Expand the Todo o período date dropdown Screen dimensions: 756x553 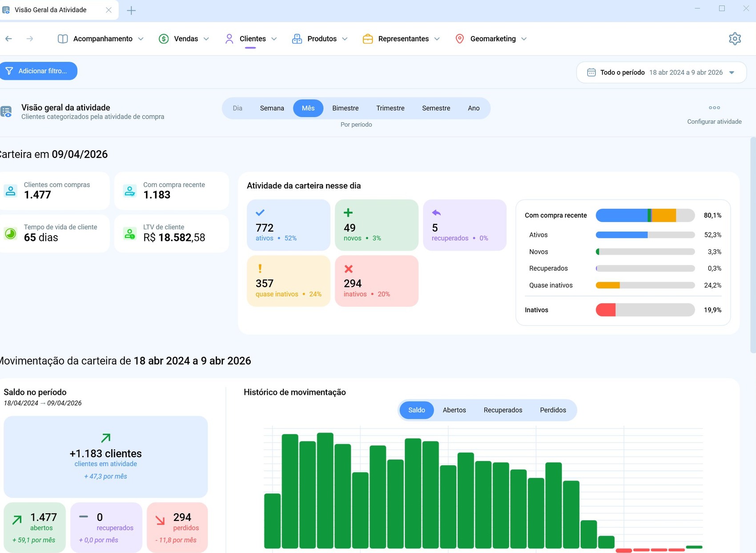coord(732,72)
